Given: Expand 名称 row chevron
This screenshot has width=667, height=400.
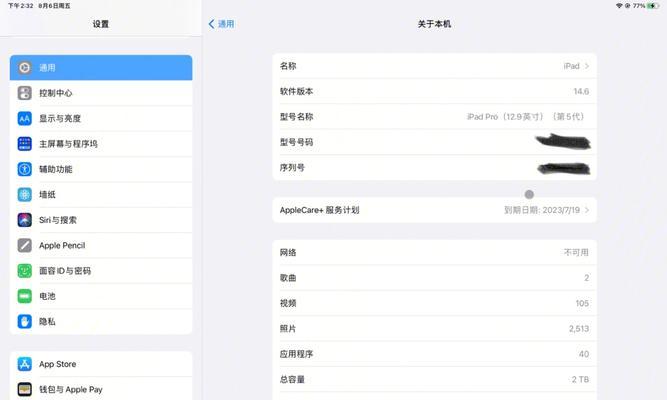Looking at the screenshot, I should pyautogui.click(x=587, y=66).
